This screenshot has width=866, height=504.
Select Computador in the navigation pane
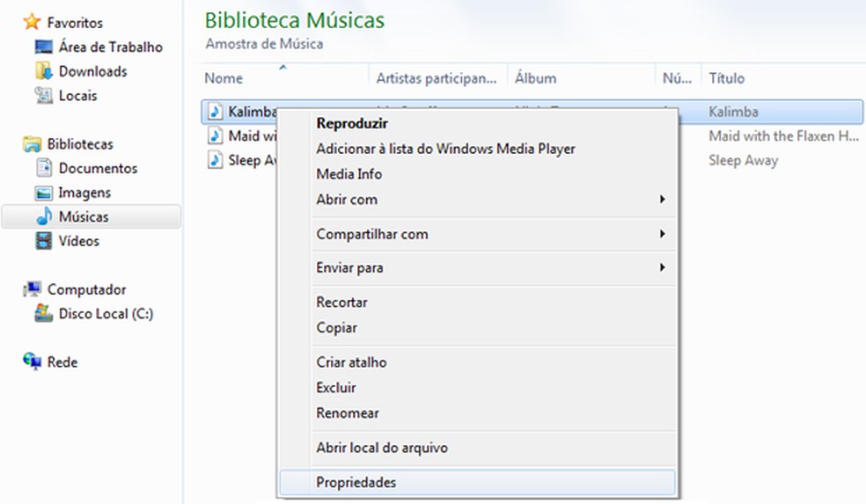87,289
